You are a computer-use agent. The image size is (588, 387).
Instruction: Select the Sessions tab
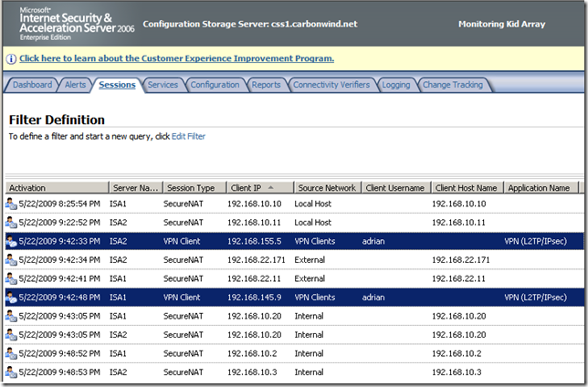pyautogui.click(x=117, y=85)
